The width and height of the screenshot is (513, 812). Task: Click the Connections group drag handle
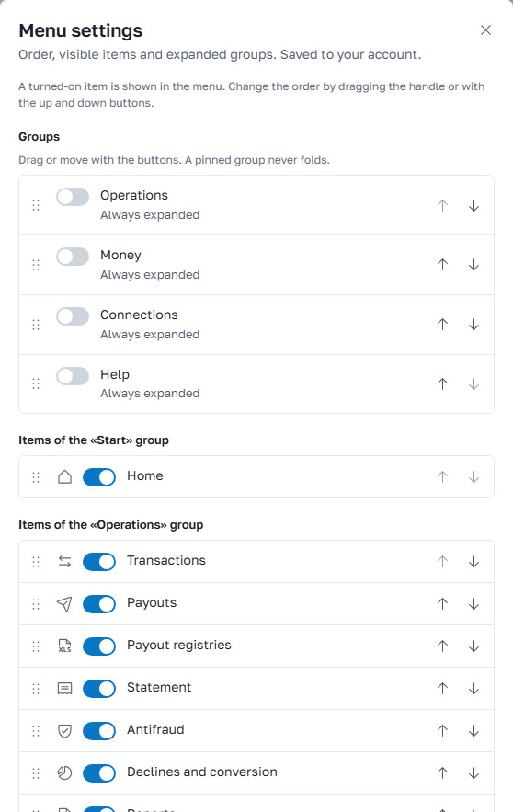(x=36, y=325)
